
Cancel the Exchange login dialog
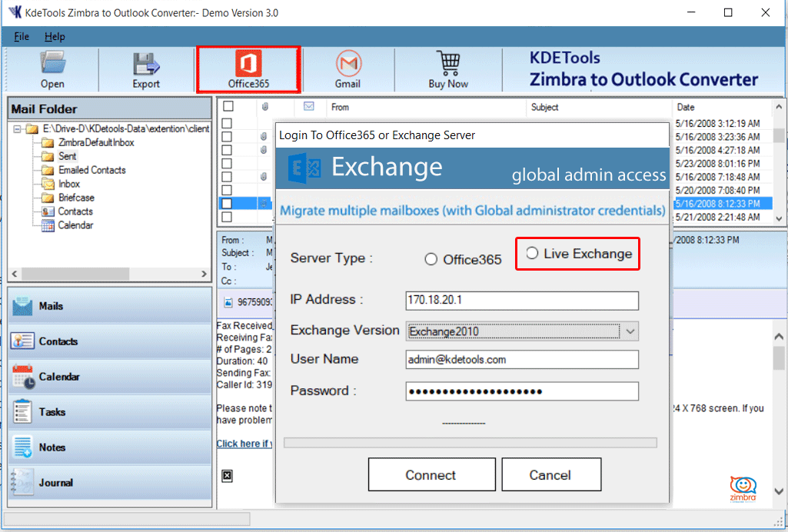pyautogui.click(x=551, y=474)
